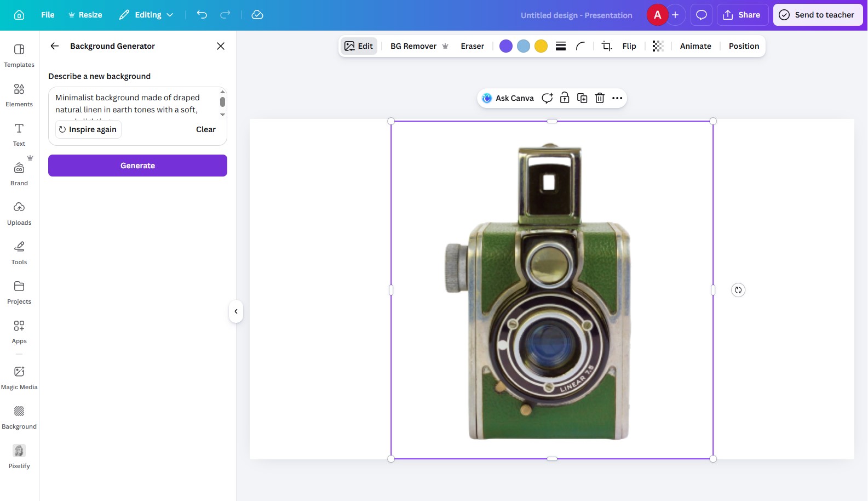868x501 pixels.
Task: Click Inspire again button
Action: pos(88,129)
